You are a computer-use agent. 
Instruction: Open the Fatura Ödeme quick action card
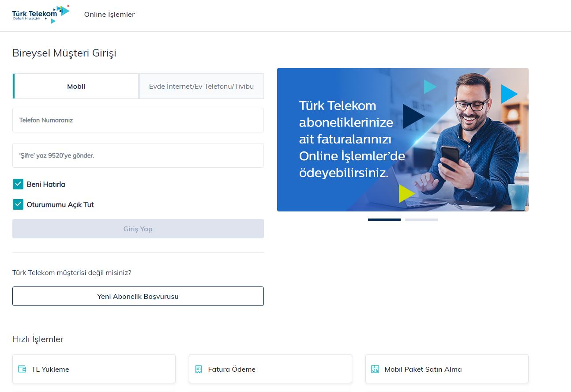270,369
